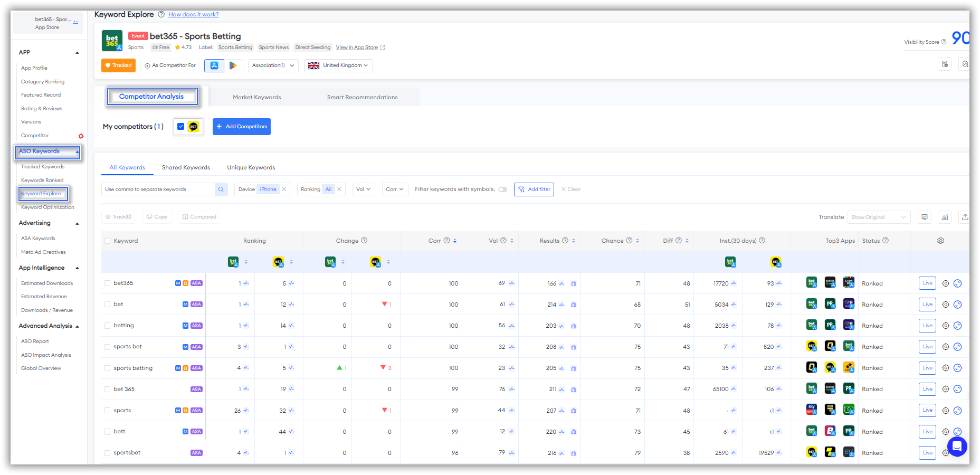
Task: Click Visibility Score help icon
Action: (944, 42)
